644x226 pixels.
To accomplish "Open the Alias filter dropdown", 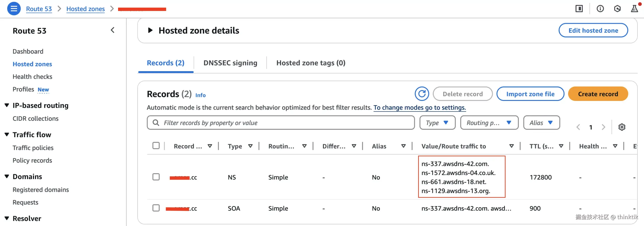I will coord(541,123).
